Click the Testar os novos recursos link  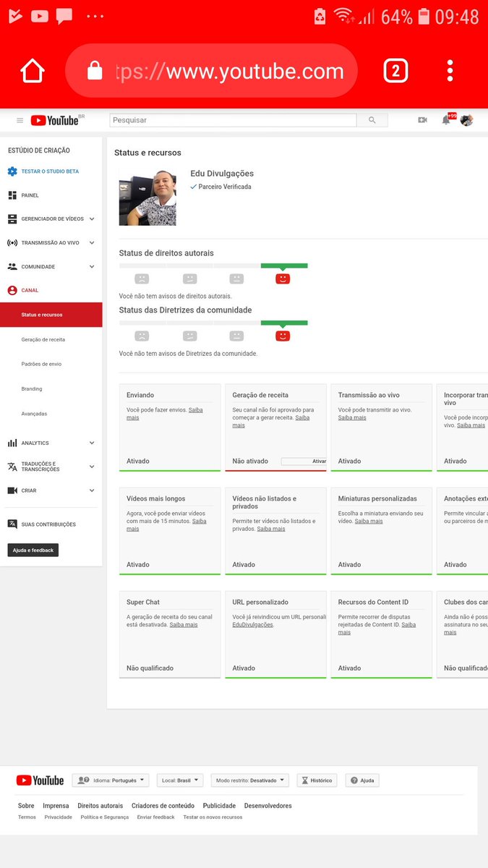(x=213, y=817)
